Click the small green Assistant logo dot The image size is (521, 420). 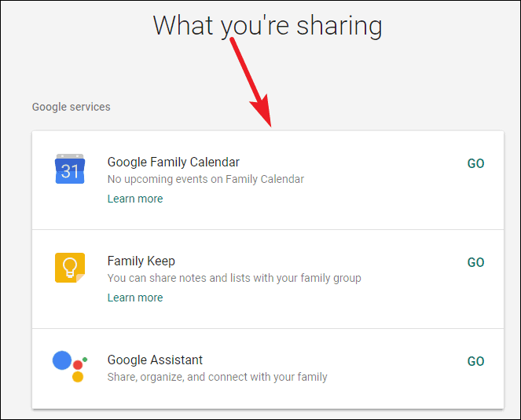tap(85, 360)
